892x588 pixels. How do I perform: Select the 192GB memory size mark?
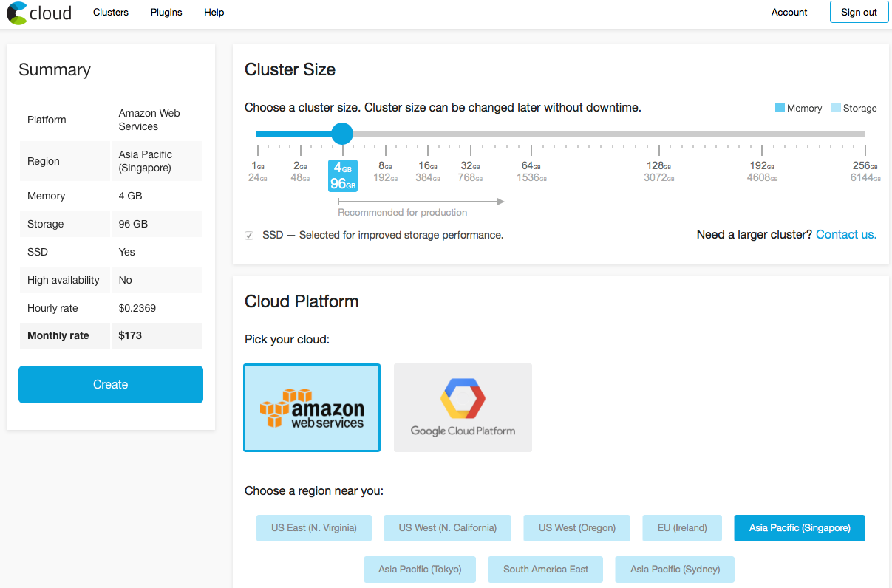coord(762,166)
